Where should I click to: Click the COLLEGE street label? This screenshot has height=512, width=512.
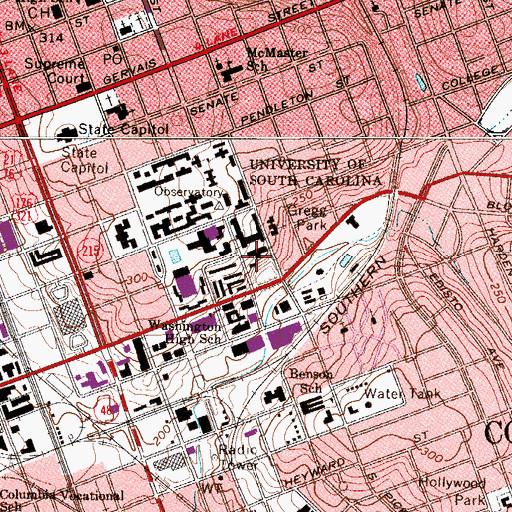(471, 78)
